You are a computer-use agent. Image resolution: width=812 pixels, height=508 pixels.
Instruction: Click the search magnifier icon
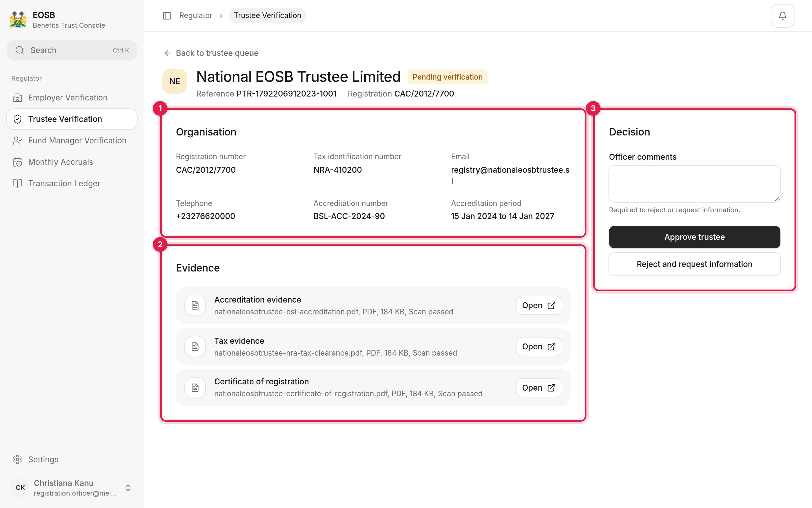pyautogui.click(x=20, y=50)
